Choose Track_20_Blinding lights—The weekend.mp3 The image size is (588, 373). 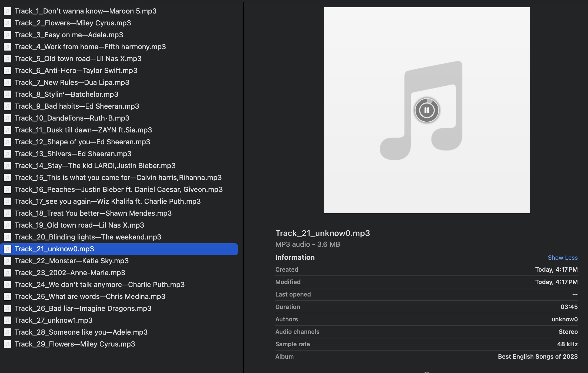click(x=88, y=237)
